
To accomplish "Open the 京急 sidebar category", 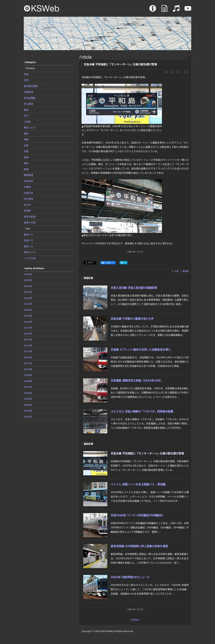I will (26, 80).
